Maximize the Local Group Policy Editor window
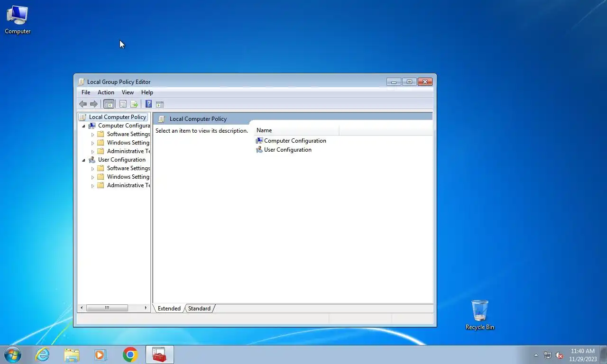This screenshot has height=364, width=607. point(409,82)
